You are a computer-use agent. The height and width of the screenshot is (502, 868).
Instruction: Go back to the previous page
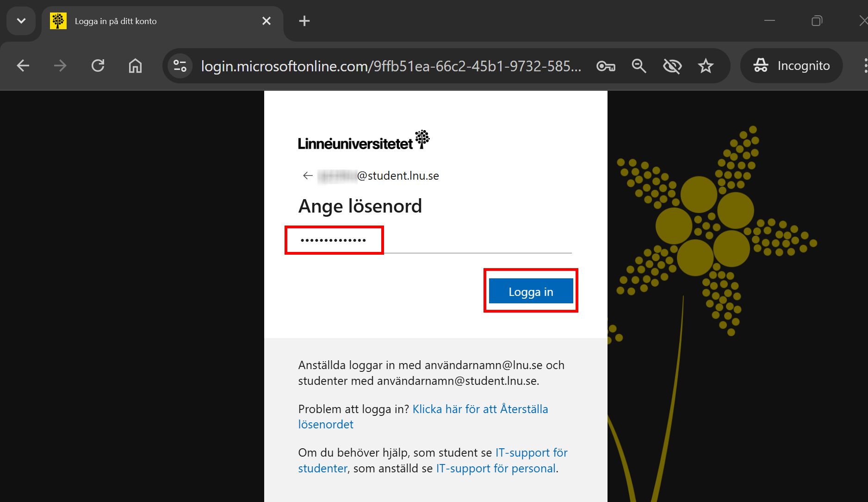click(23, 66)
